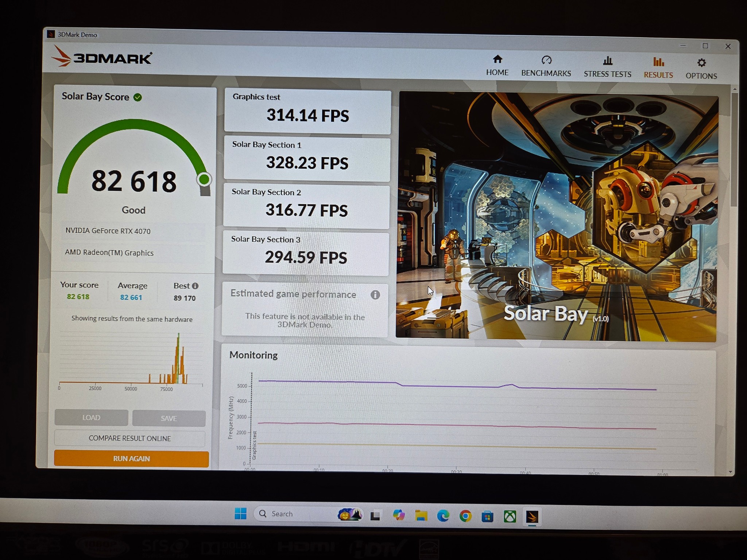Click the Solar Bay preview image

click(x=557, y=217)
